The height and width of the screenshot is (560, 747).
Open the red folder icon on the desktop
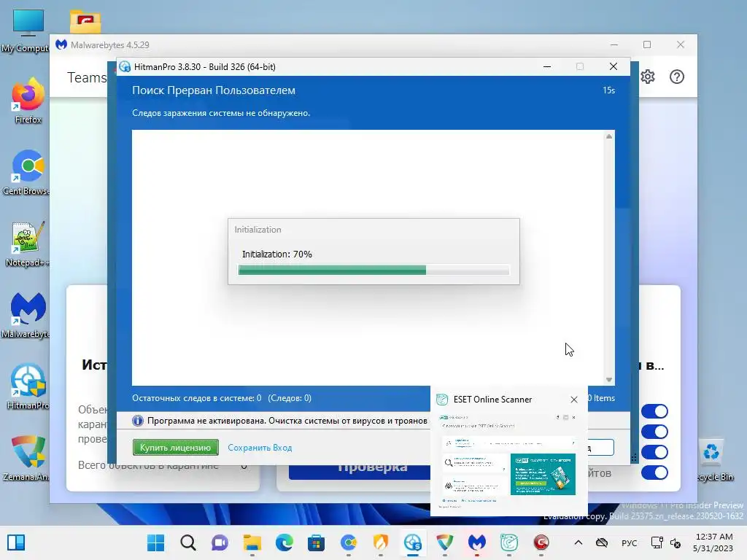pos(85,21)
